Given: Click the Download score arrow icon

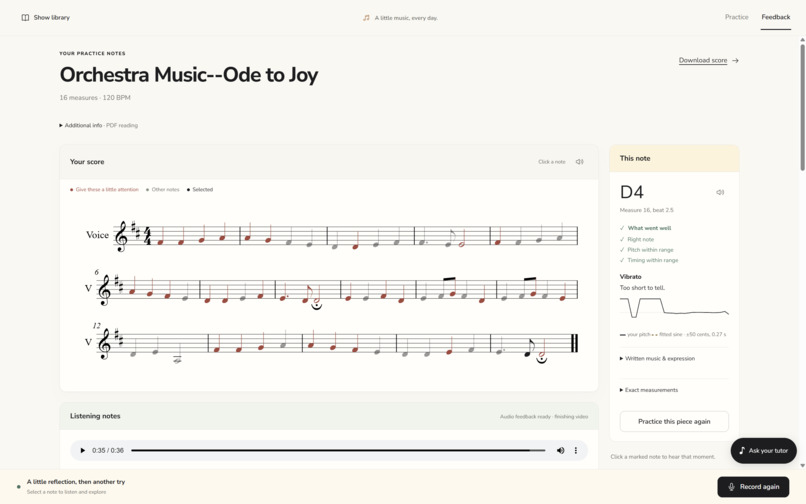Looking at the screenshot, I should pyautogui.click(x=736, y=61).
